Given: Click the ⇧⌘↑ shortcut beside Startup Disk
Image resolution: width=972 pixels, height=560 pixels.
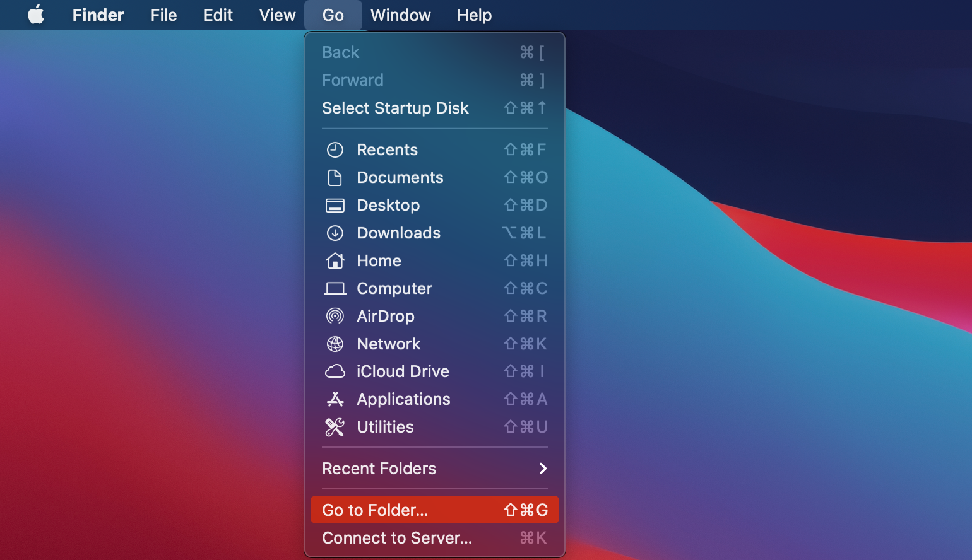Looking at the screenshot, I should coord(525,108).
